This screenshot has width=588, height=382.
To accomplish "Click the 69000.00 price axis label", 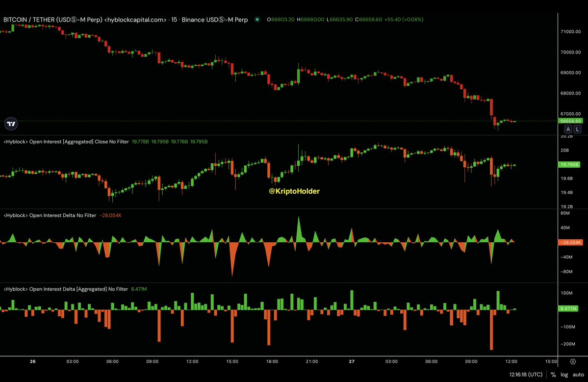I will pyautogui.click(x=570, y=73).
